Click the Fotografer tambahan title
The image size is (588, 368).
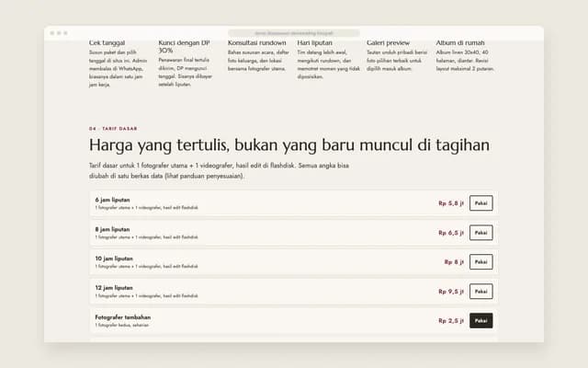tap(123, 316)
